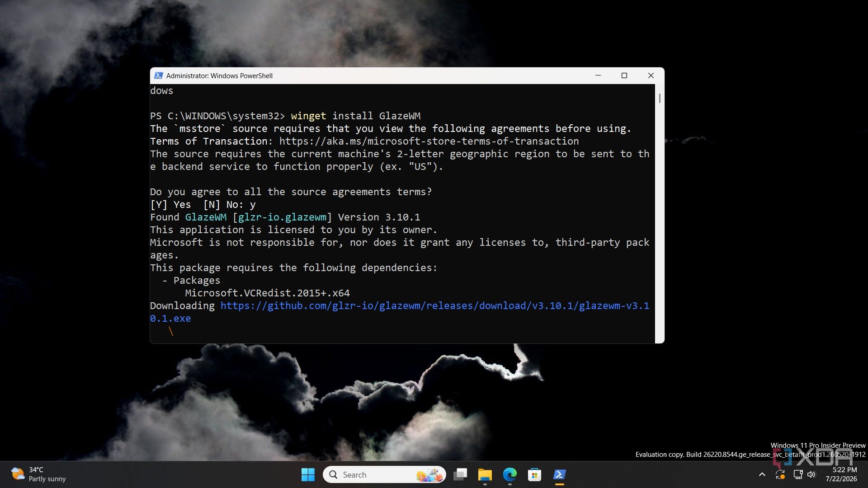Image resolution: width=868 pixels, height=488 pixels.
Task: Open Microsoft Store from the taskbar
Action: pos(534,474)
